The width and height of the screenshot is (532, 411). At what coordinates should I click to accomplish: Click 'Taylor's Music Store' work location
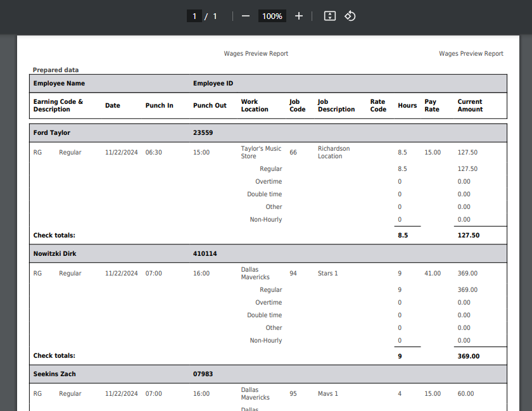(x=261, y=153)
